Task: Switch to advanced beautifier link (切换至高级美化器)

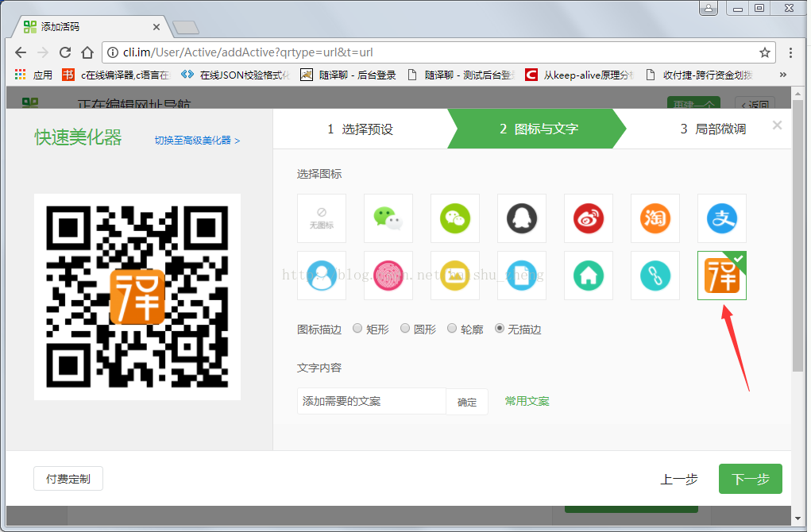Action: point(197,140)
